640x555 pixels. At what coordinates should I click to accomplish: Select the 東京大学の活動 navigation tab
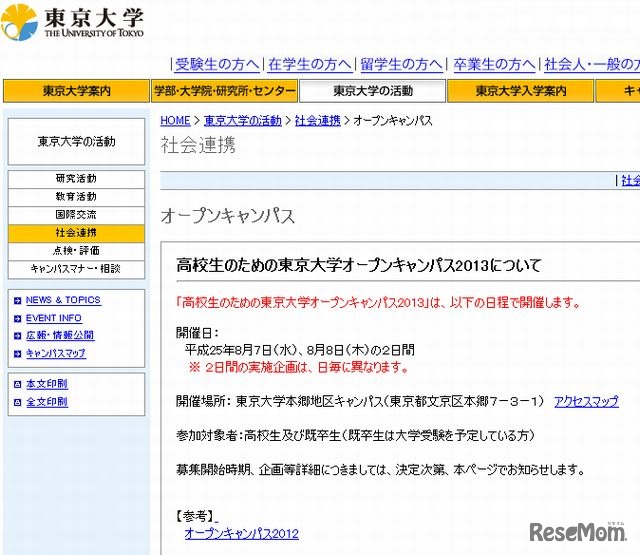[373, 91]
